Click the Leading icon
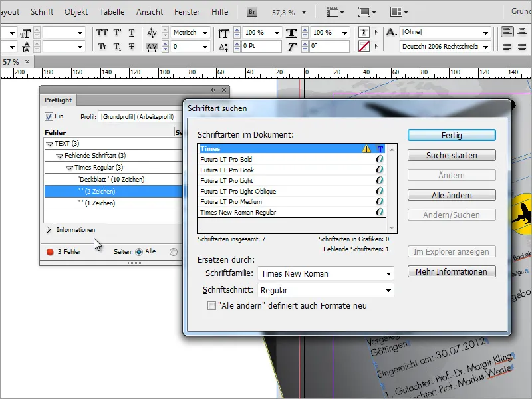 (x=26, y=47)
